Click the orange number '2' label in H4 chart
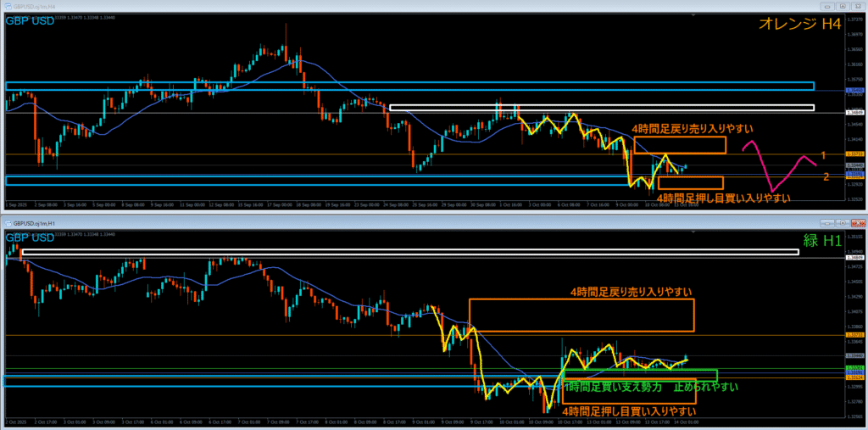This screenshot has width=868, height=430. (826, 176)
